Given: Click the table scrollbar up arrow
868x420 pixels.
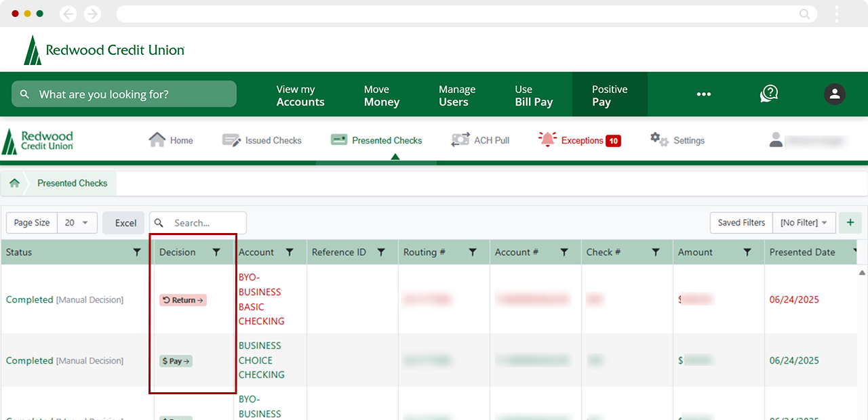Looking at the screenshot, I should pos(863,272).
